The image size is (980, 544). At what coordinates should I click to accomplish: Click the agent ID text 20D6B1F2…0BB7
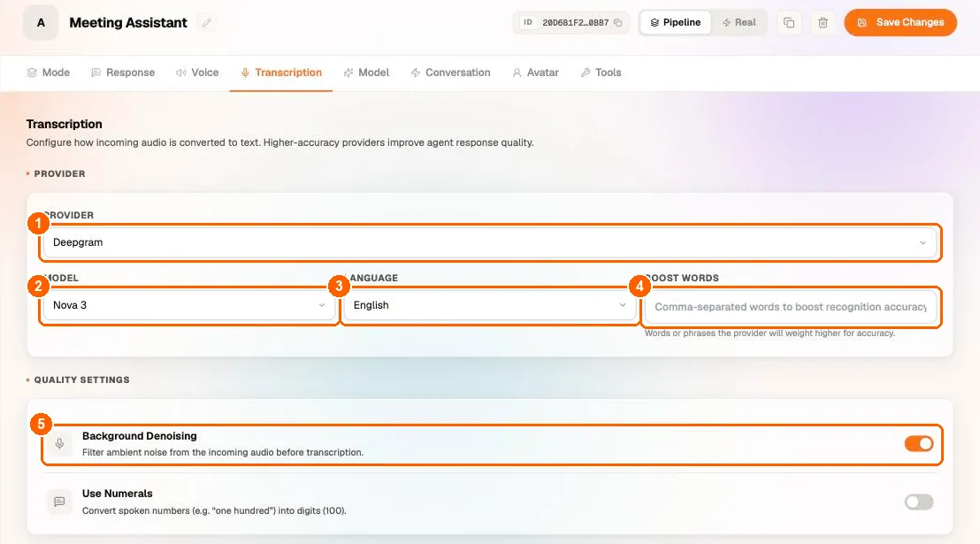(x=575, y=22)
